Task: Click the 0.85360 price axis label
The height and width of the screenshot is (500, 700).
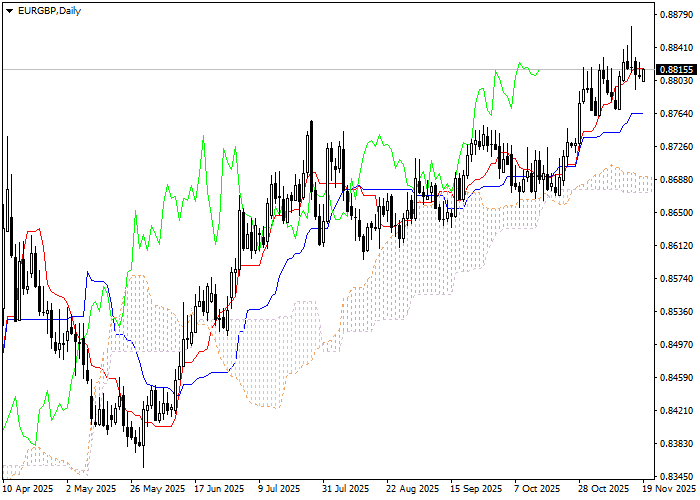Action: pyautogui.click(x=677, y=312)
